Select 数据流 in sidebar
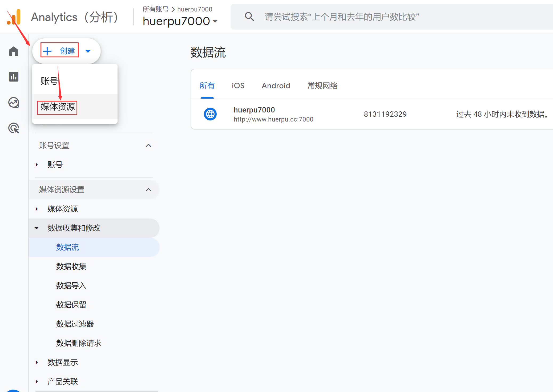 (94, 247)
